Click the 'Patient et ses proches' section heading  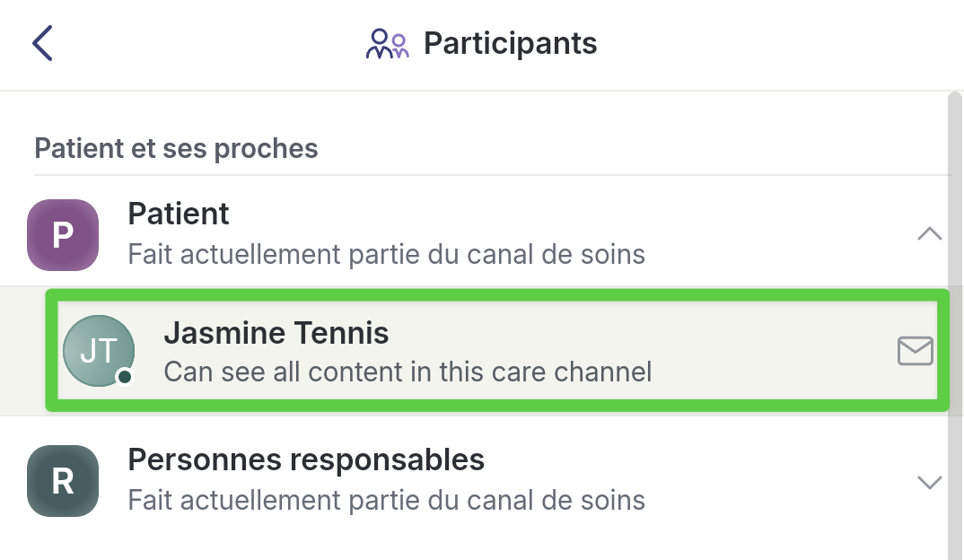[x=176, y=148]
